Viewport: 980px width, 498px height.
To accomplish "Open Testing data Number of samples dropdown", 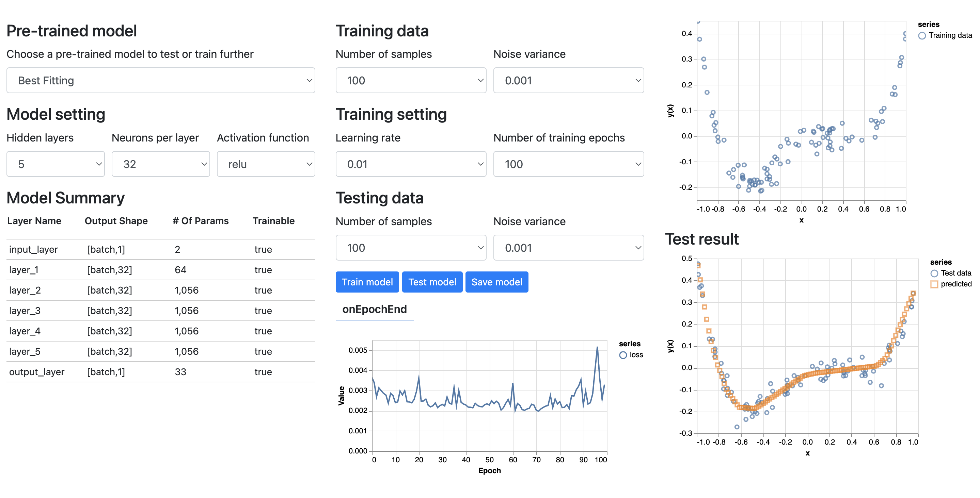I will pos(410,248).
